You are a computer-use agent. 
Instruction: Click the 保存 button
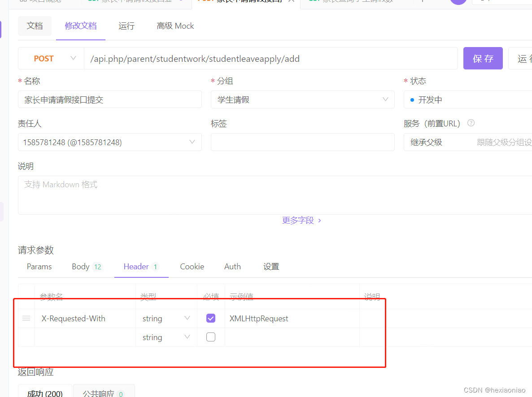point(483,58)
